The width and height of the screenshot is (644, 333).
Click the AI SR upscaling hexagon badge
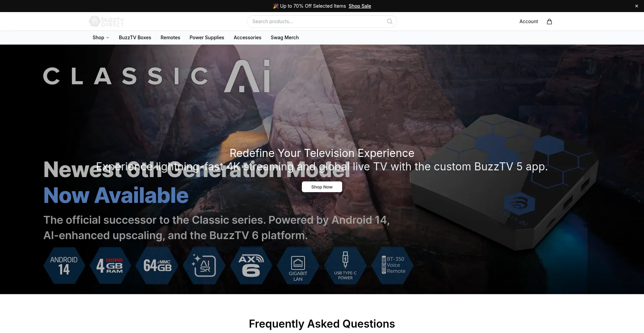click(204, 266)
